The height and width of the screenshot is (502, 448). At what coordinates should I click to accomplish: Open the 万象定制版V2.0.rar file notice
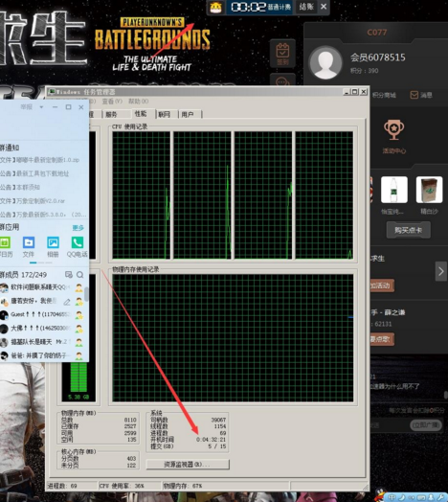33,201
